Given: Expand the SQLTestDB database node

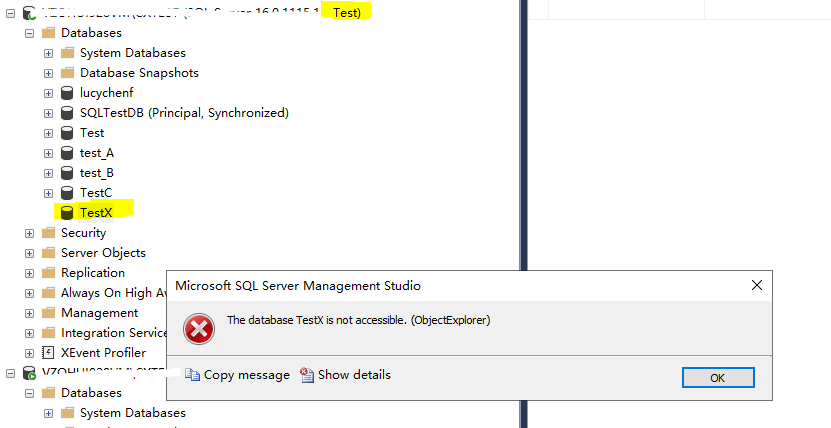Looking at the screenshot, I should (48, 113).
